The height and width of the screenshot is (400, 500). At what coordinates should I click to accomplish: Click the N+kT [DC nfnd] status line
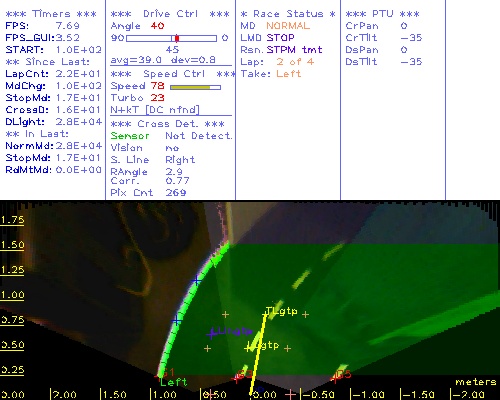(x=155, y=110)
